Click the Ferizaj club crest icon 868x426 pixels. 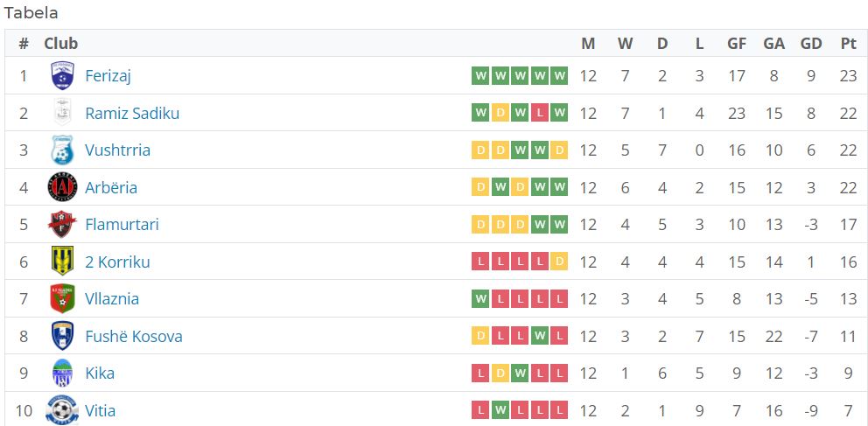[62, 76]
